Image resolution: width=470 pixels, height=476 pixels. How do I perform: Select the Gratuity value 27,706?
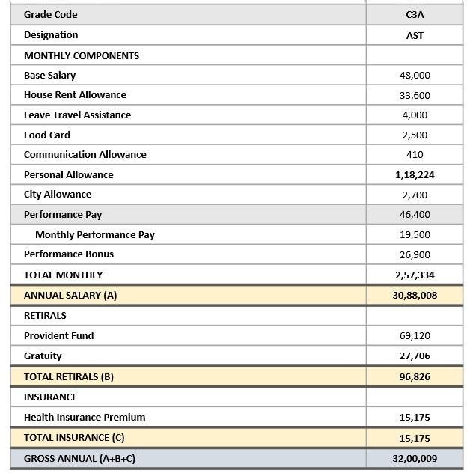click(415, 356)
